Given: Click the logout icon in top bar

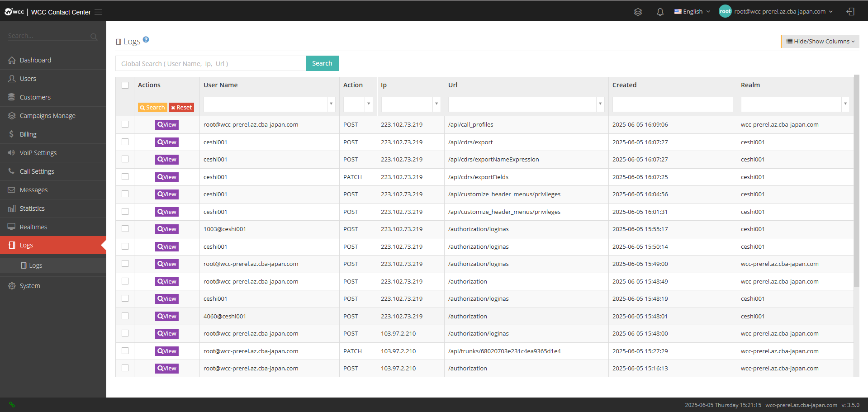Looking at the screenshot, I should coord(850,12).
